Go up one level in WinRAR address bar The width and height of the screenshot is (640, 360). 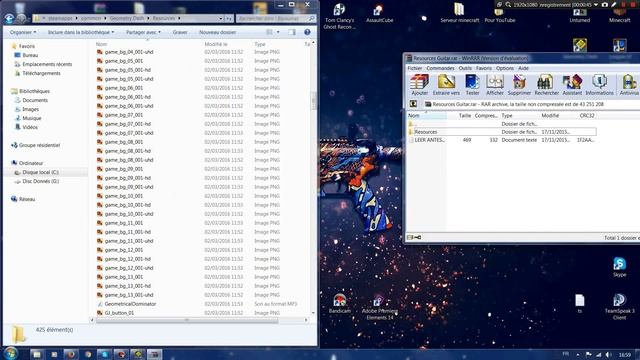413,104
